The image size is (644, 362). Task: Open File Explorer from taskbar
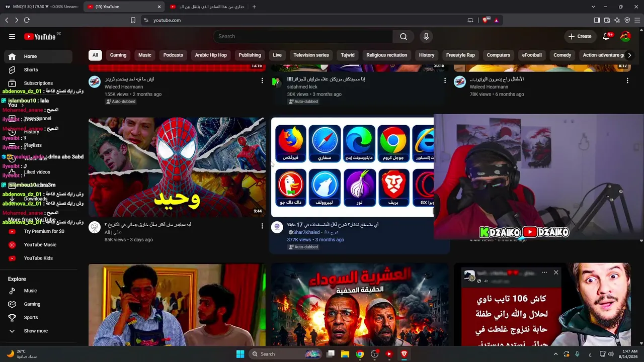click(345, 354)
